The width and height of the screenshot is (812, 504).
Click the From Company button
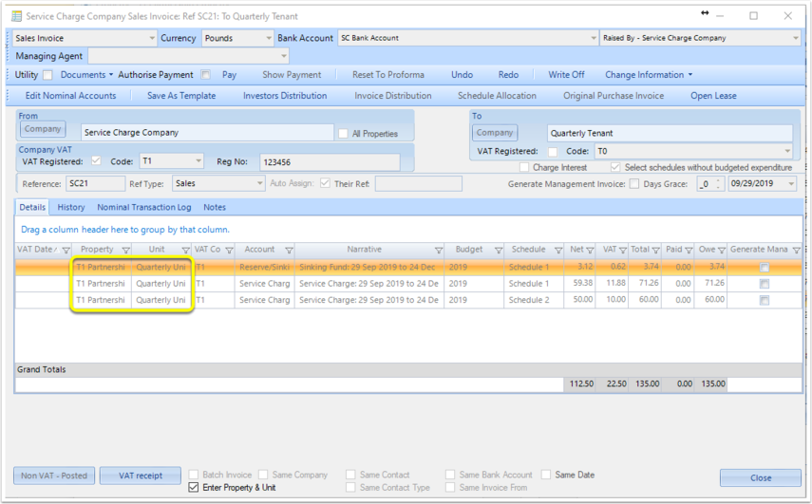pos(43,129)
